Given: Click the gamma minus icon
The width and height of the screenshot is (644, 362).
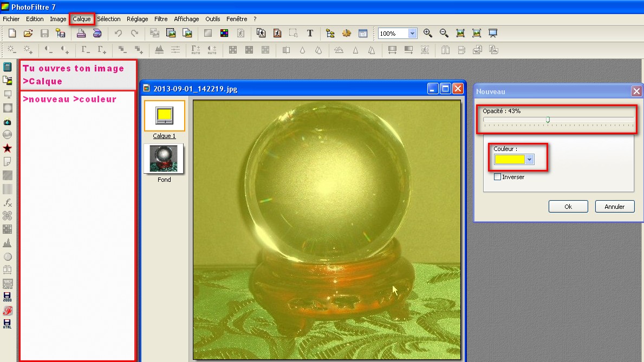Looking at the screenshot, I should click(x=86, y=50).
